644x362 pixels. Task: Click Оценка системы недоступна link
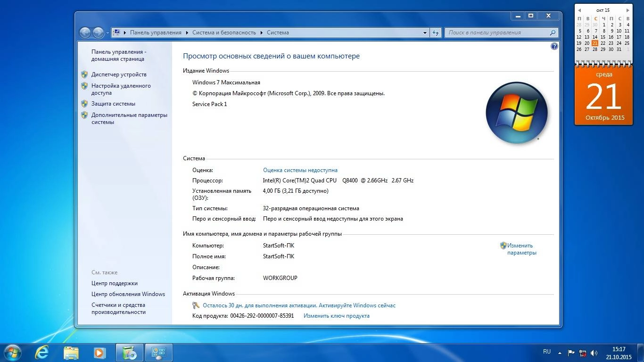300,170
